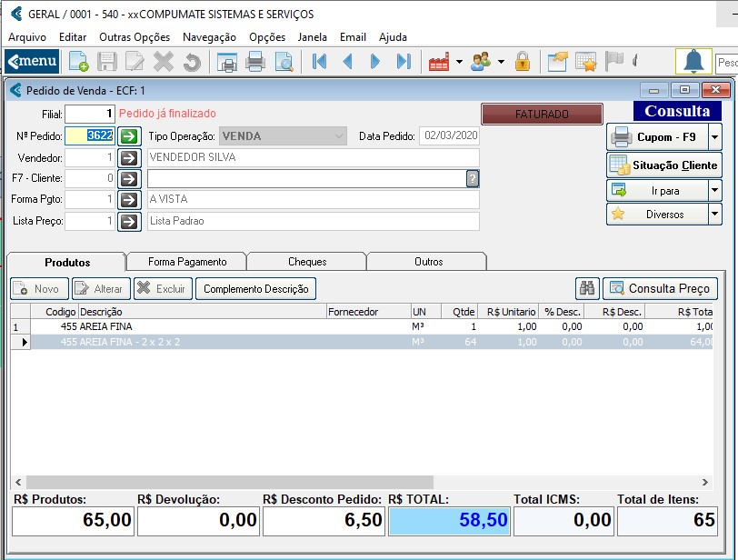The width and height of the screenshot is (738, 560).
Task: Click the Consulta Preço button
Action: pyautogui.click(x=660, y=289)
